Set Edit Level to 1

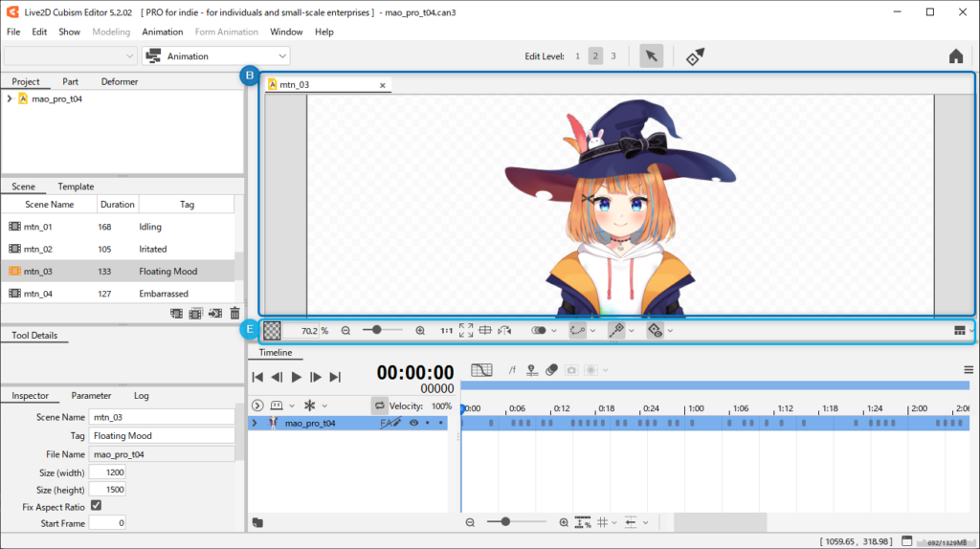(577, 56)
